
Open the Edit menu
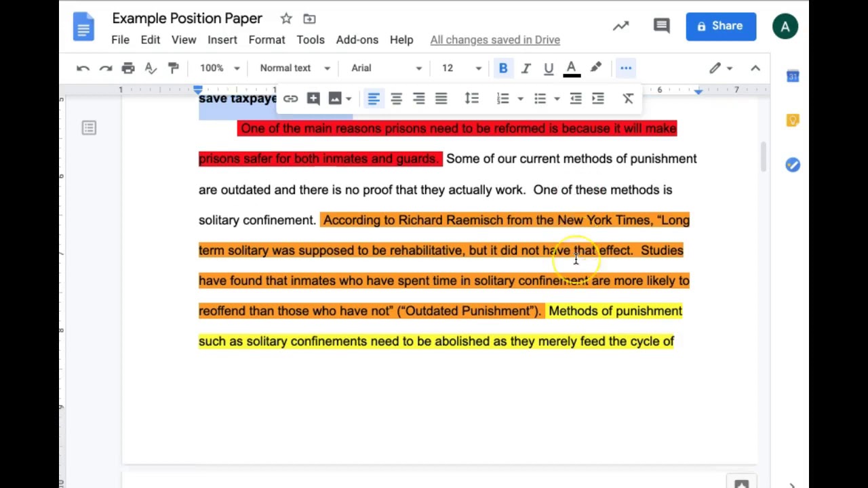tap(151, 40)
